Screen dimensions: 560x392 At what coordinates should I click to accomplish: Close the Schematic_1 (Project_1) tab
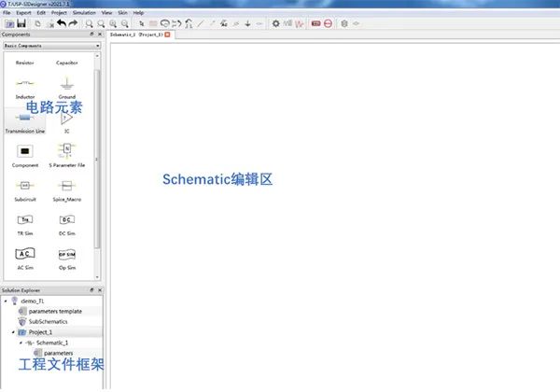click(x=167, y=35)
